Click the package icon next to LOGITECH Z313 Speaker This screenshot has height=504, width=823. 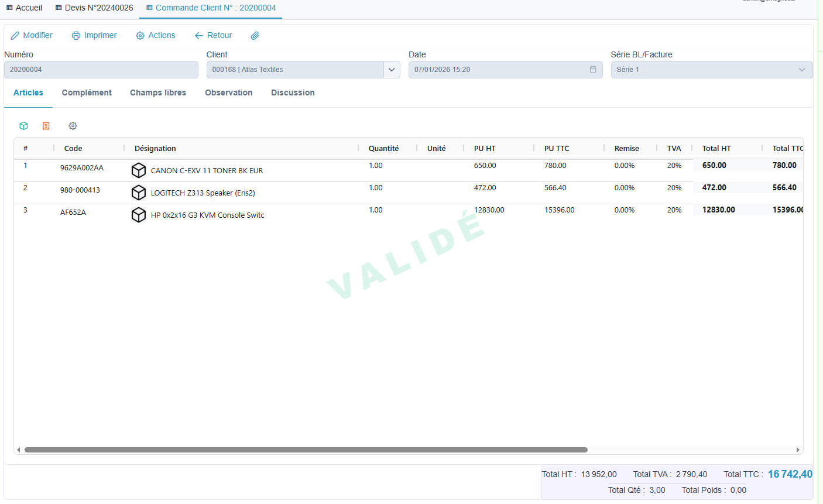tap(139, 192)
